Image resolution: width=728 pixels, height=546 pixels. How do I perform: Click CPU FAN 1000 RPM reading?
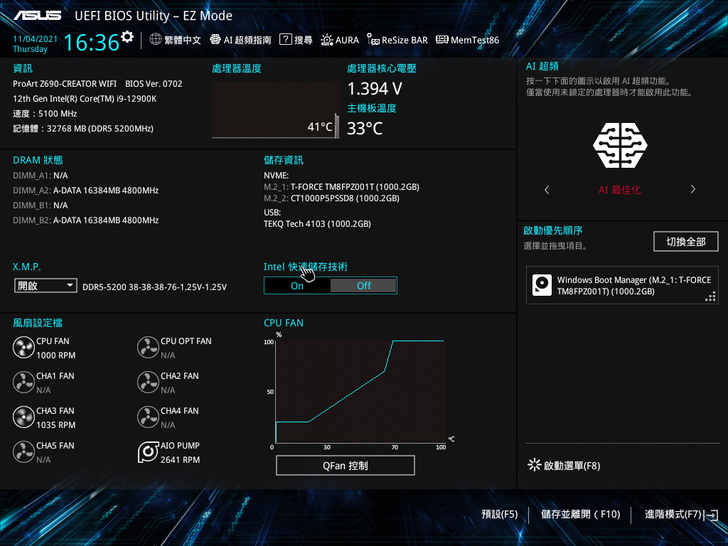56,355
